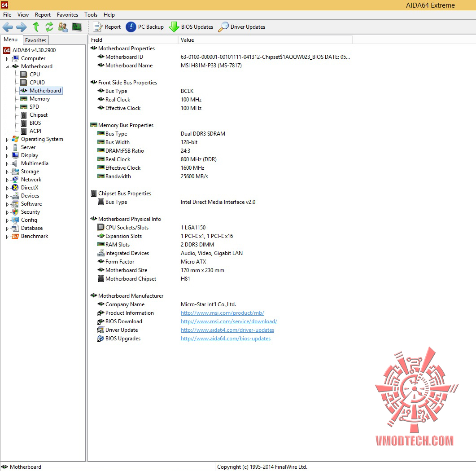Click the Report toolbar button
The image size is (476, 471).
point(107,27)
